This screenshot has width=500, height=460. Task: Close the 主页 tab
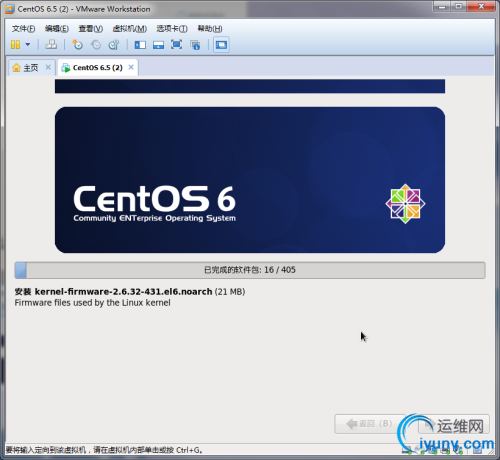click(48, 67)
